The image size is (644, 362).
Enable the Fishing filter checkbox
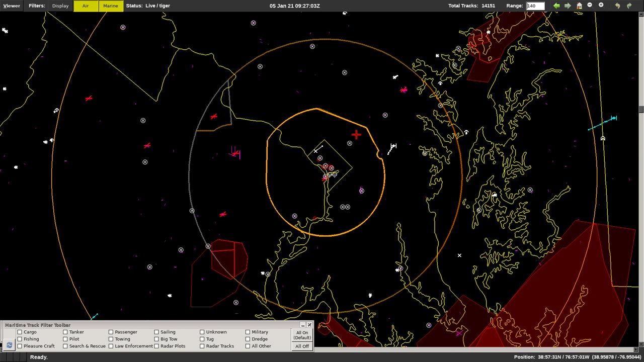20,339
